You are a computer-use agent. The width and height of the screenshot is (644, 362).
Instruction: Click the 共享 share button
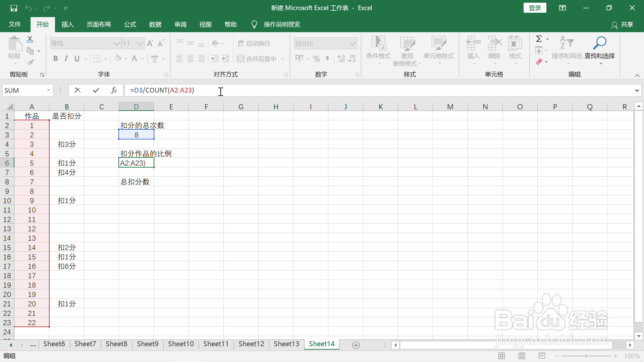point(623,24)
